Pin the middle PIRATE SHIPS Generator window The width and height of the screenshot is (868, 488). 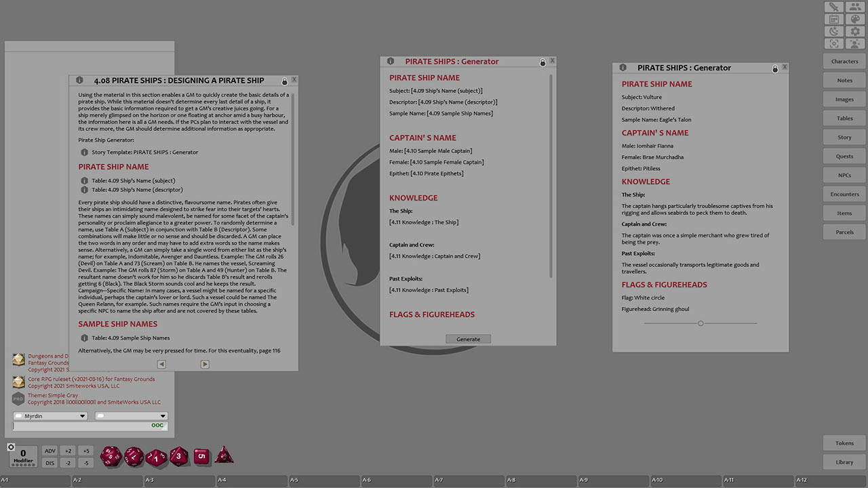[542, 61]
